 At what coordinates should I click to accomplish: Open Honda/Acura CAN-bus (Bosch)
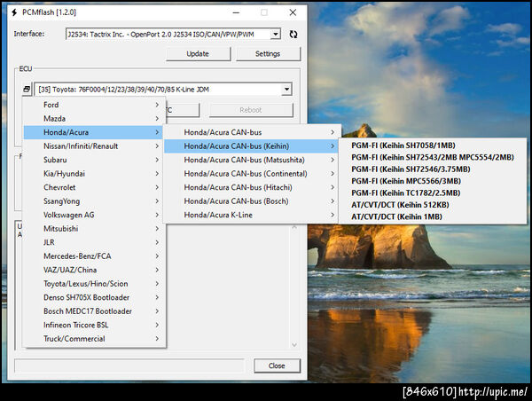coord(252,201)
